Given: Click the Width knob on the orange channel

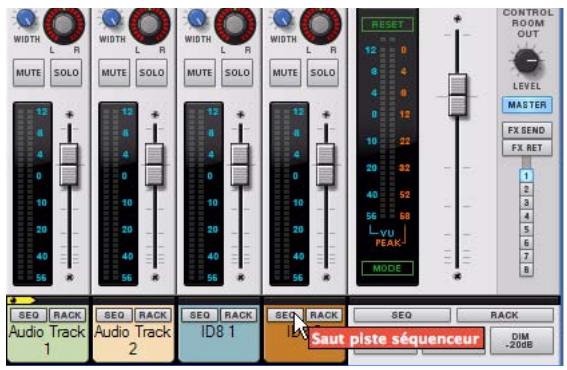Looking at the screenshot, I should coord(283,18).
